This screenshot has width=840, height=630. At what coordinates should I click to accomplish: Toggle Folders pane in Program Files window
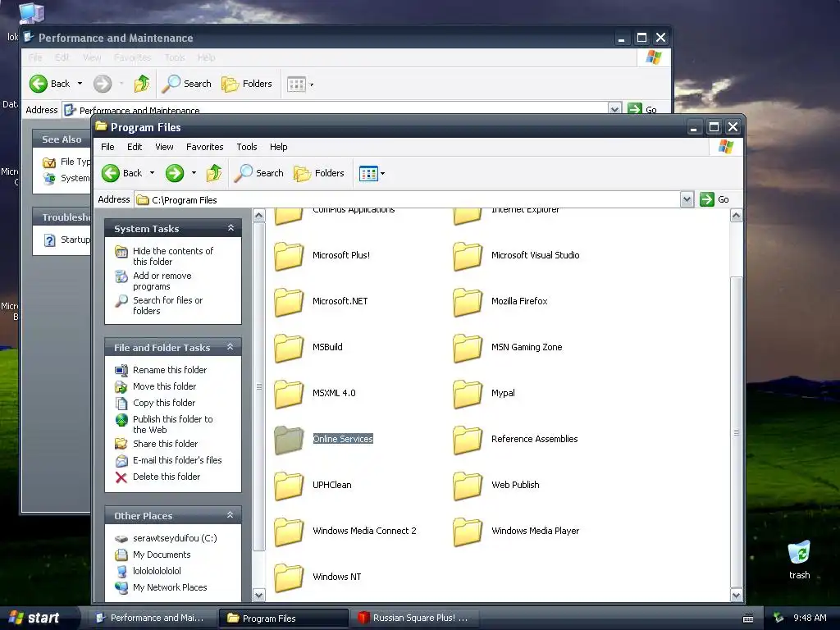(x=319, y=173)
